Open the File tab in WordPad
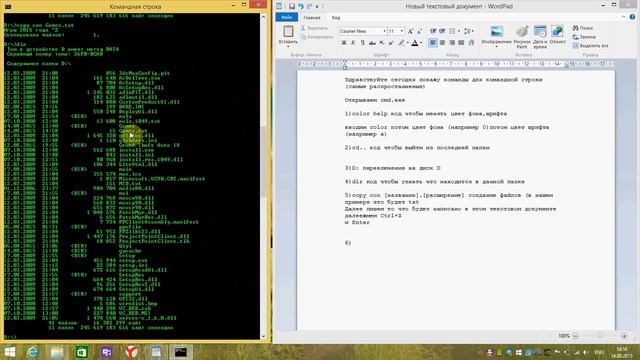Image resolution: width=640 pixels, height=360 pixels. pyautogui.click(x=287, y=18)
